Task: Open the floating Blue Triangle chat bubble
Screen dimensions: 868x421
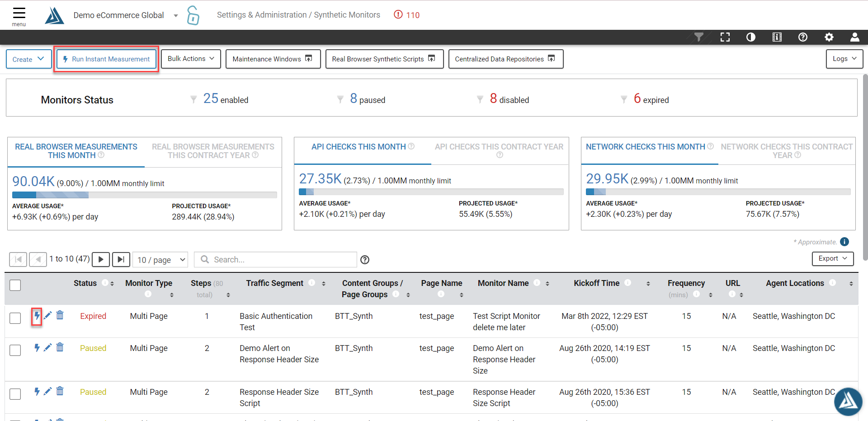Action: 848,401
